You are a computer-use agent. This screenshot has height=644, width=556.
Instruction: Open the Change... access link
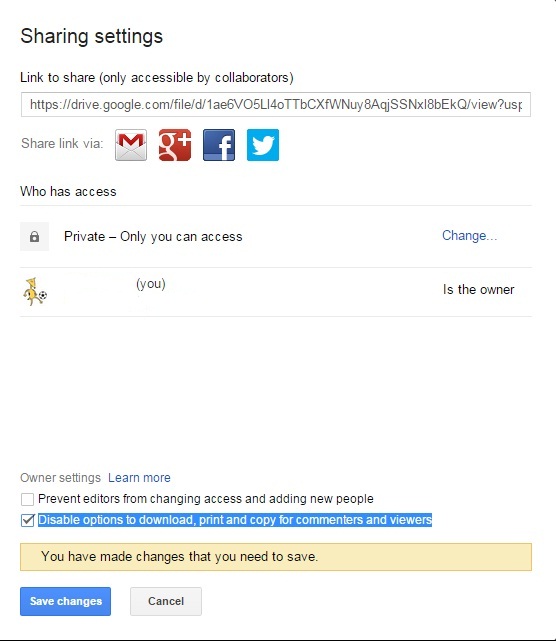(469, 236)
